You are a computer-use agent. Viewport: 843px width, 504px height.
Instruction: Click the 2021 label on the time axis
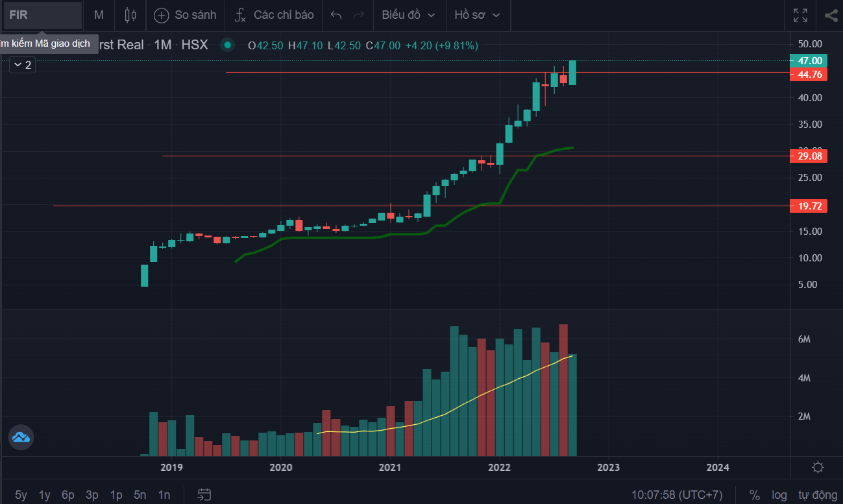coord(390,467)
